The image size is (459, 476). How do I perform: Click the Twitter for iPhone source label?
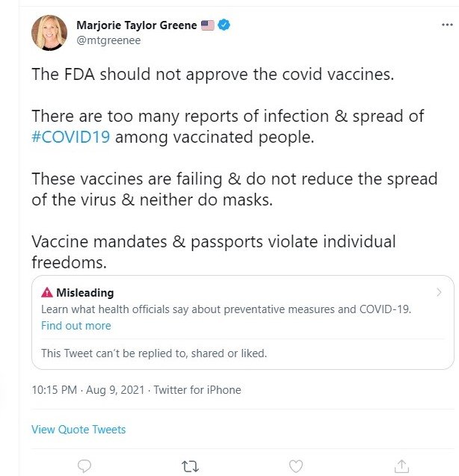(197, 390)
